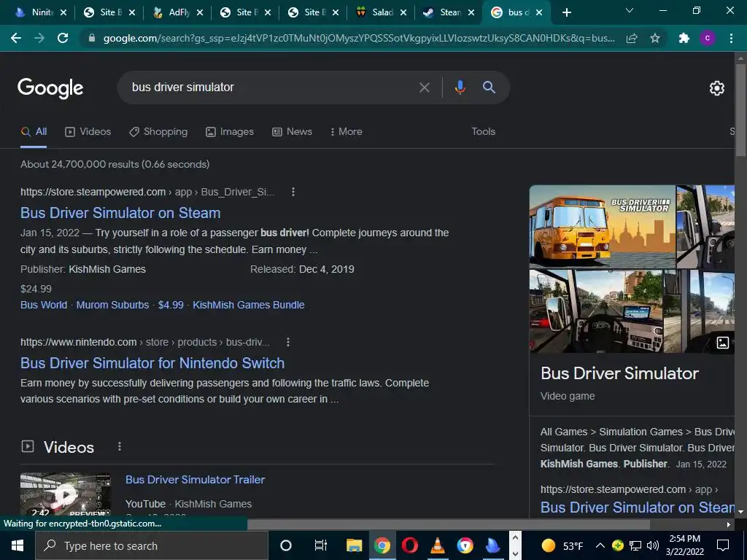Open more images icon in knowledge panel
Screen dimensions: 747x560
[x=723, y=343]
